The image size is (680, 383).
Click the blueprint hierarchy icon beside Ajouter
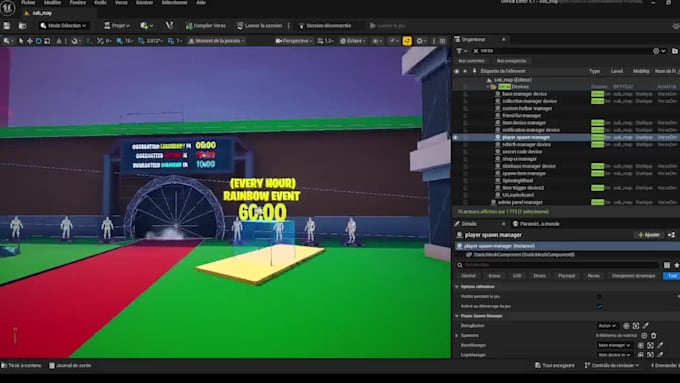672,235
